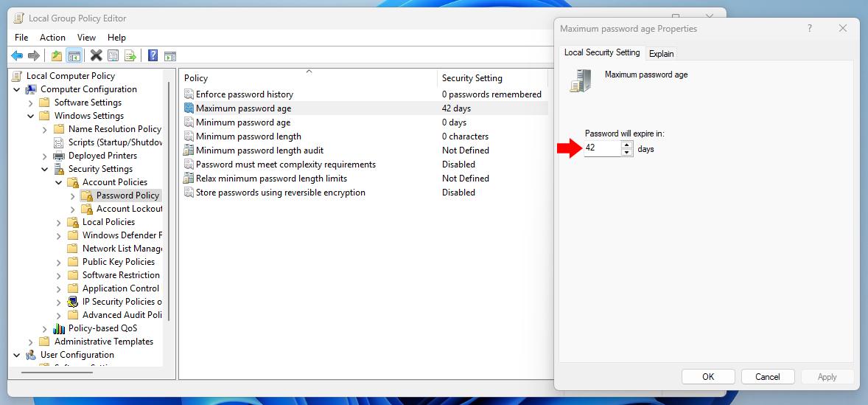
Task: Expand the Name Resolution Policy node
Action: [45, 129]
